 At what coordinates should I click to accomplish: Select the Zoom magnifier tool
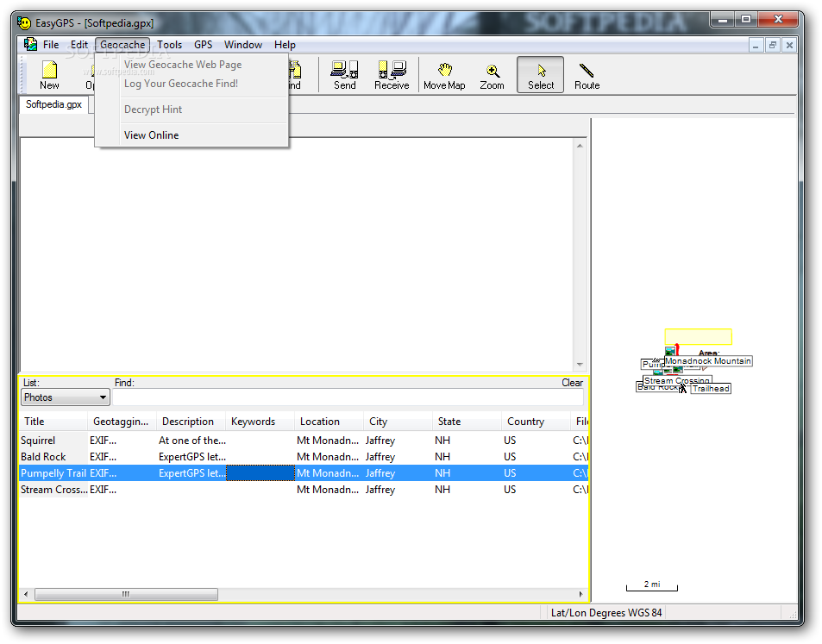pyautogui.click(x=492, y=75)
